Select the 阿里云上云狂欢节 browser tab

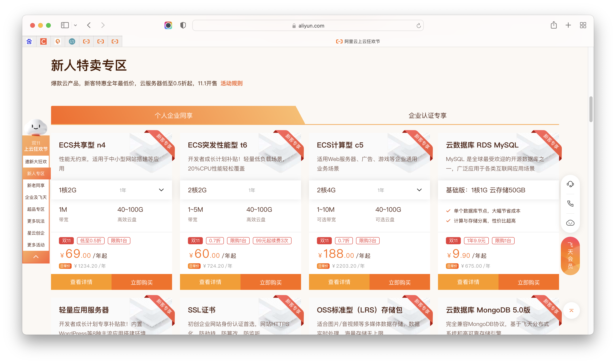point(358,41)
